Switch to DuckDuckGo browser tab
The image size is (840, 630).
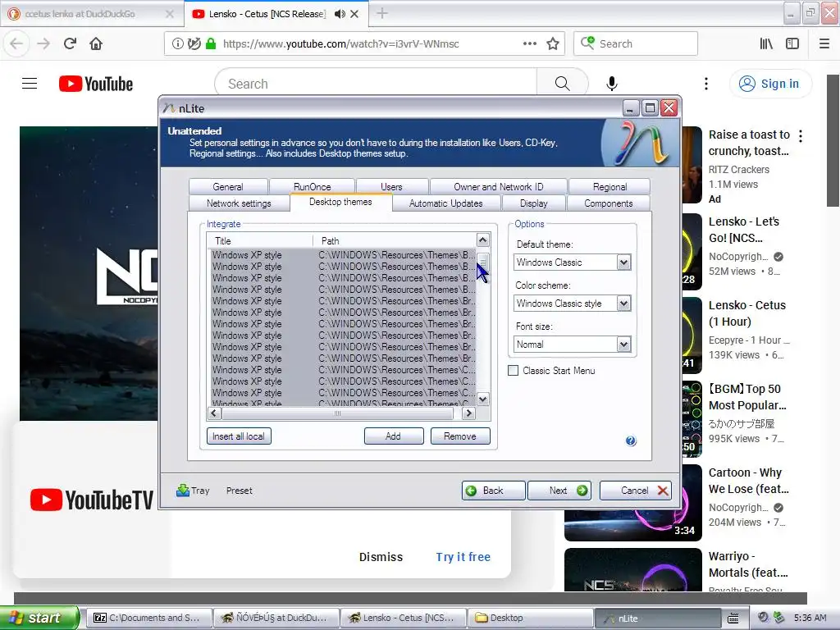(91, 14)
